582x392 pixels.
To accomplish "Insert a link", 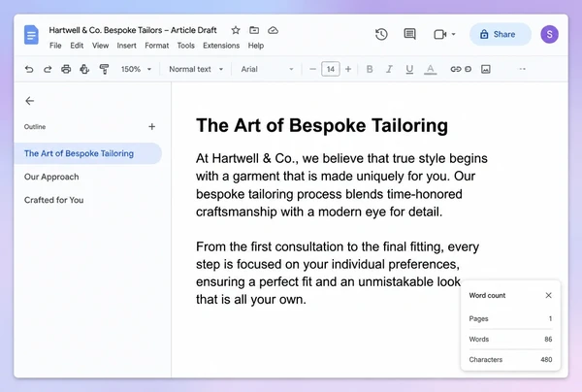I will click(x=456, y=69).
